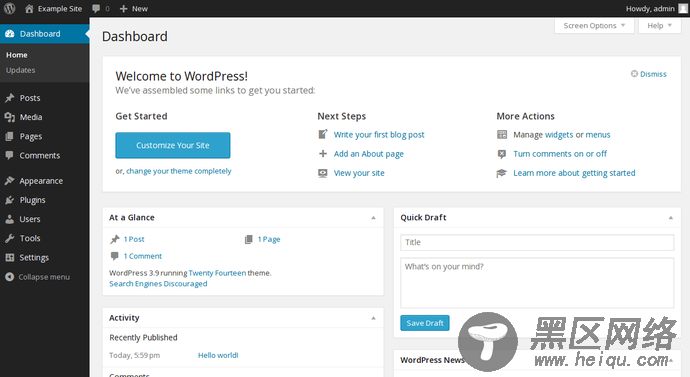
Task: Click the What's on your mind text area
Action: pos(537,283)
